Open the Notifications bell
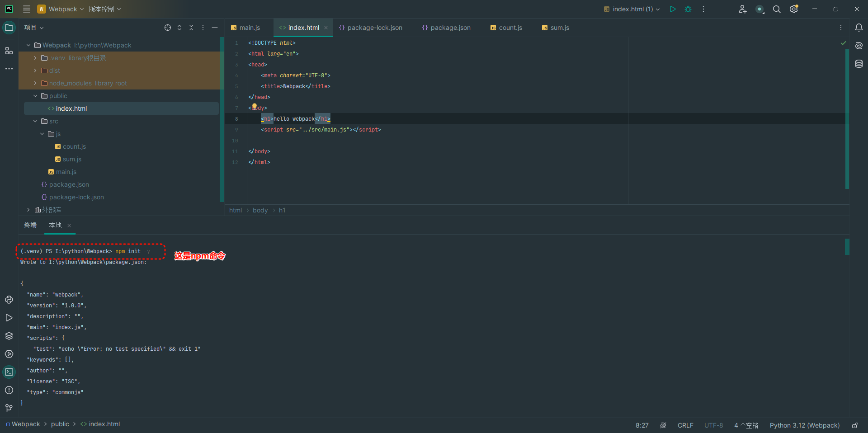 859,28
